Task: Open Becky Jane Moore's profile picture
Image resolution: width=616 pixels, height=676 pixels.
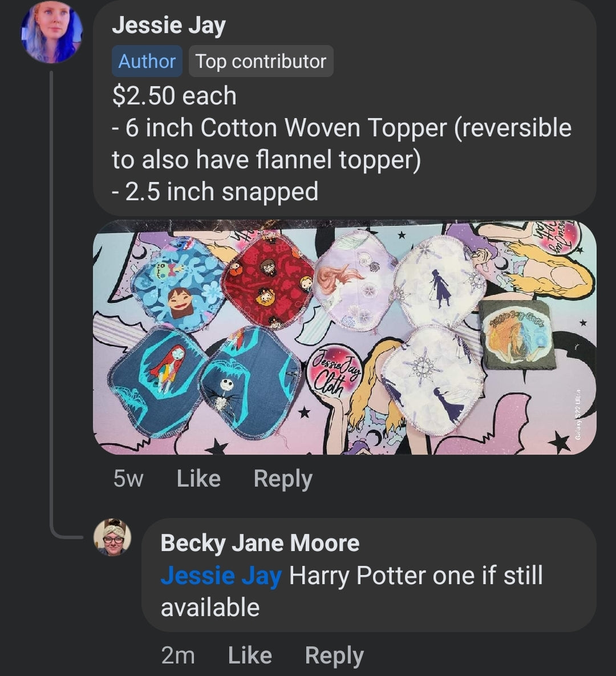Action: coord(112,537)
